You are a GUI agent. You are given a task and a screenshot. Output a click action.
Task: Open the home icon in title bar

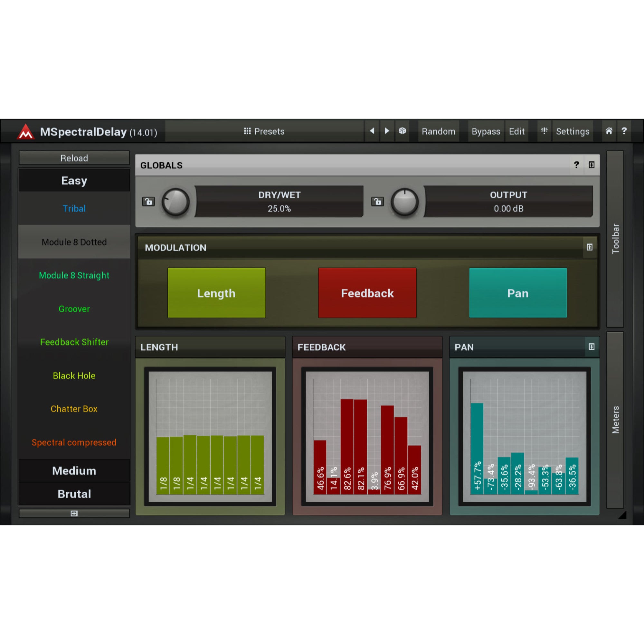[x=609, y=131]
